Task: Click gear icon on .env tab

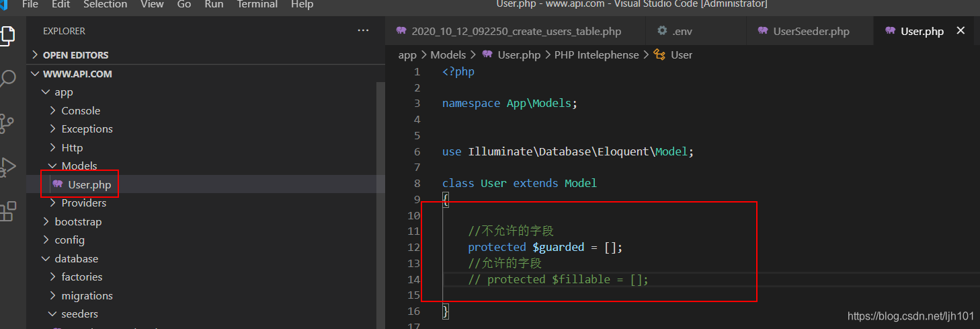Action: click(x=662, y=31)
